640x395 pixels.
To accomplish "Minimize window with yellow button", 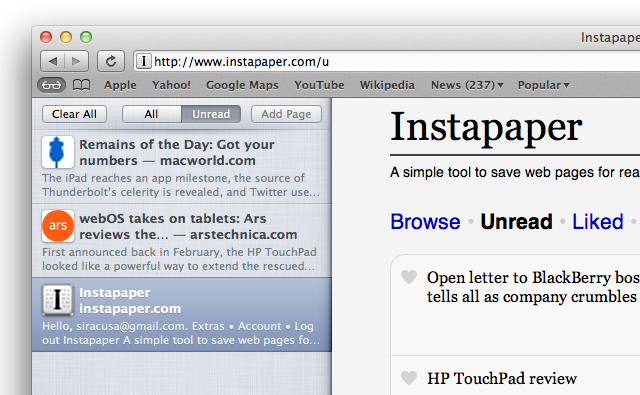I will [x=66, y=37].
